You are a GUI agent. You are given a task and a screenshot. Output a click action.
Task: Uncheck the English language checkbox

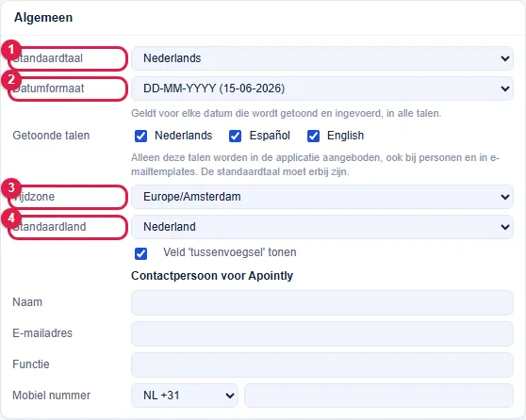[313, 137]
